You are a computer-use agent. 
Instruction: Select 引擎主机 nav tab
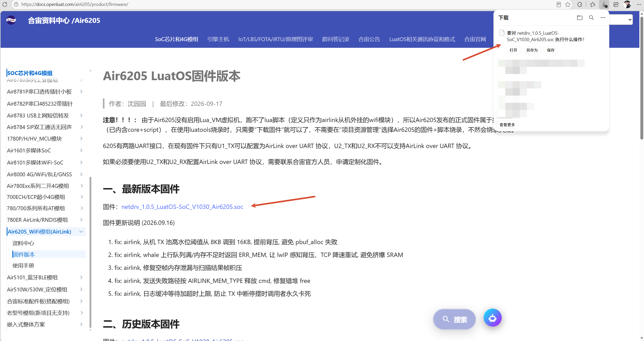[x=218, y=39]
